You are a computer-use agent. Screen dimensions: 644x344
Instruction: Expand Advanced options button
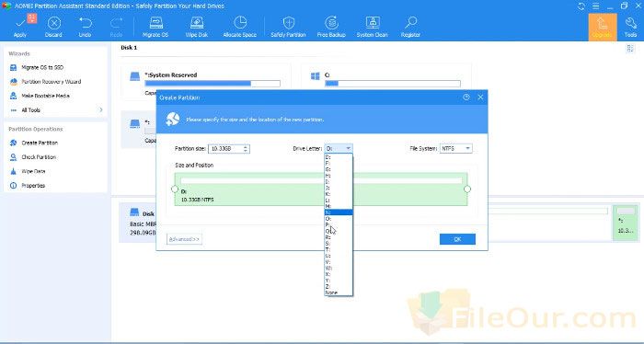tap(184, 239)
